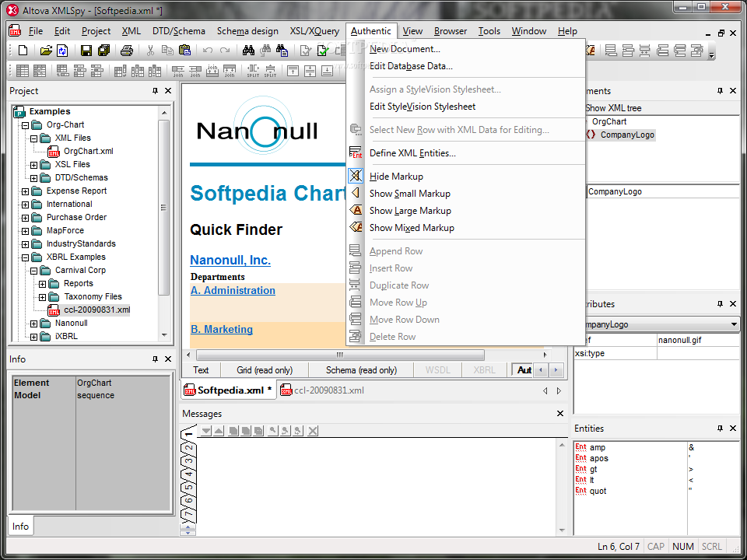Click the Copy icon in toolbar
This screenshot has height=560, width=747.
[167, 51]
